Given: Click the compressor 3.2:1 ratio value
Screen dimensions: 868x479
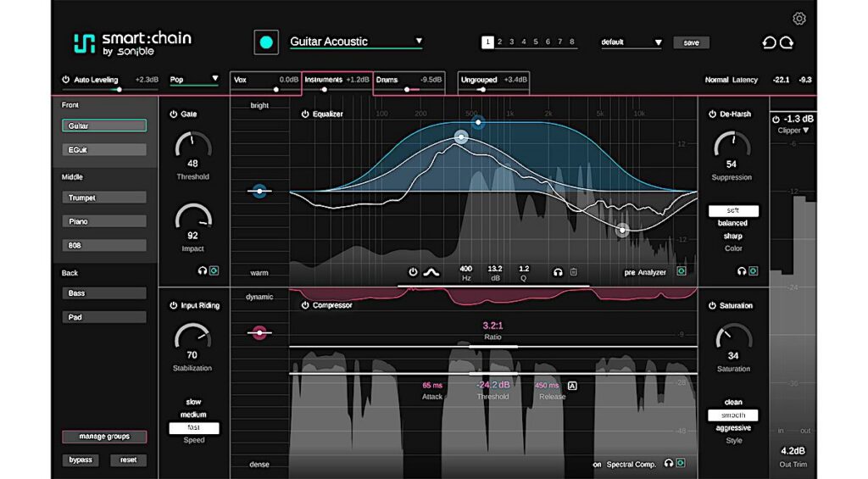Looking at the screenshot, I should click(492, 326).
